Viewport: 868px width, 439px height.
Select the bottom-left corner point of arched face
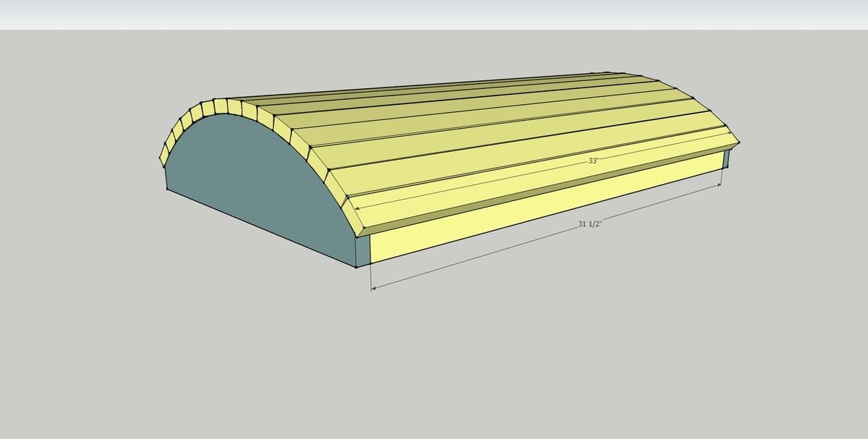pyautogui.click(x=167, y=190)
